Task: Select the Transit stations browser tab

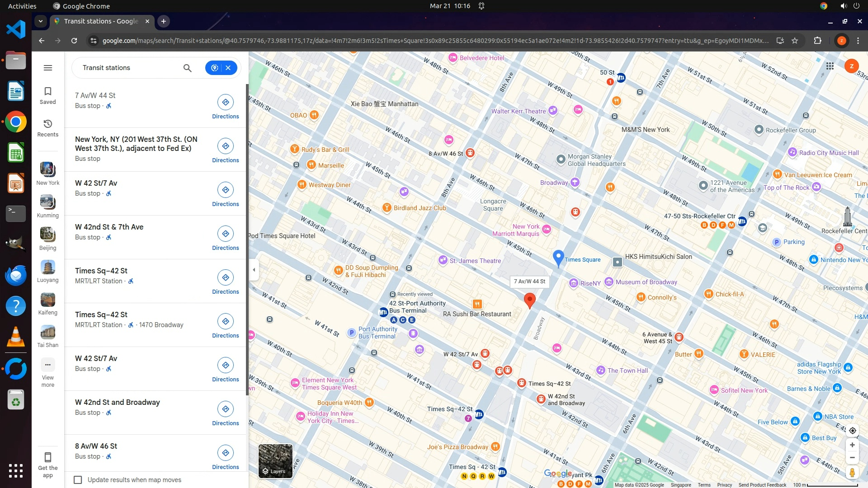Action: [101, 21]
